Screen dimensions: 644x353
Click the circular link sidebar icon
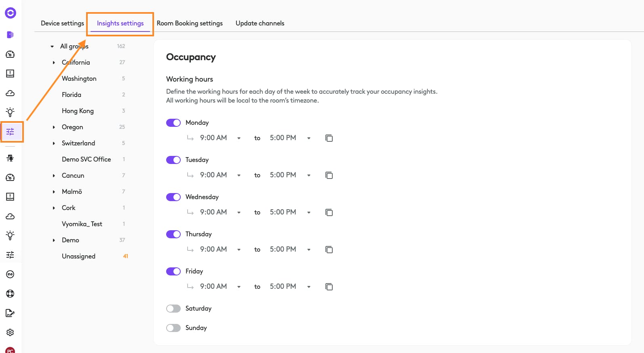11,274
